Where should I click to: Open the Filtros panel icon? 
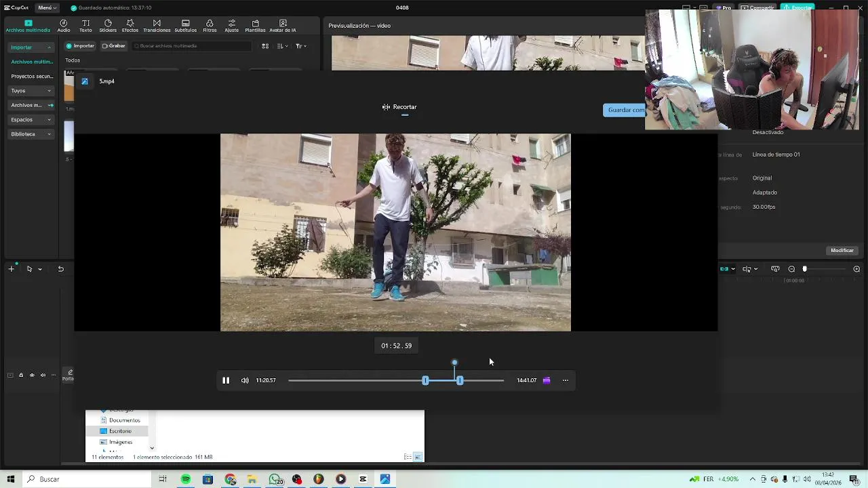click(x=210, y=26)
